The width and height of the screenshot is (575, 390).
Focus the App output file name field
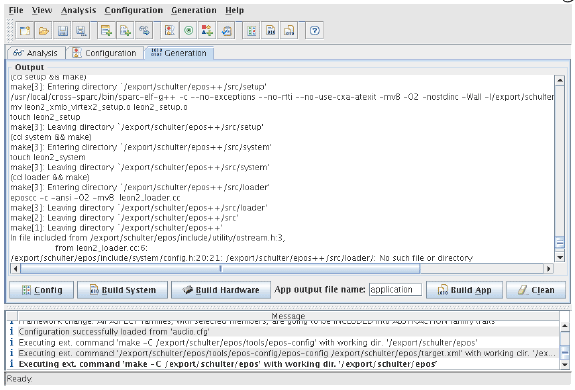(x=395, y=290)
